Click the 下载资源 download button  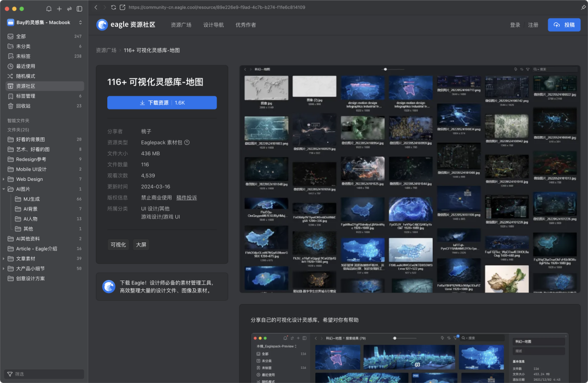pyautogui.click(x=162, y=103)
